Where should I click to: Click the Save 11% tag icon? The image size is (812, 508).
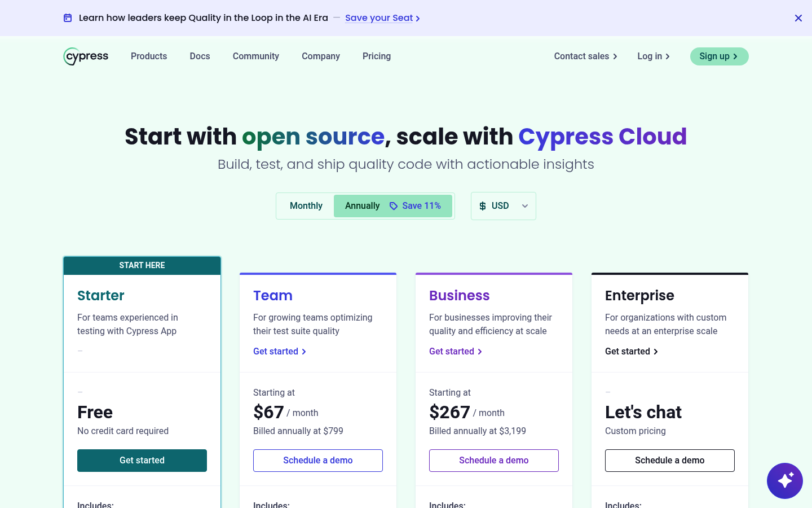[x=394, y=206]
